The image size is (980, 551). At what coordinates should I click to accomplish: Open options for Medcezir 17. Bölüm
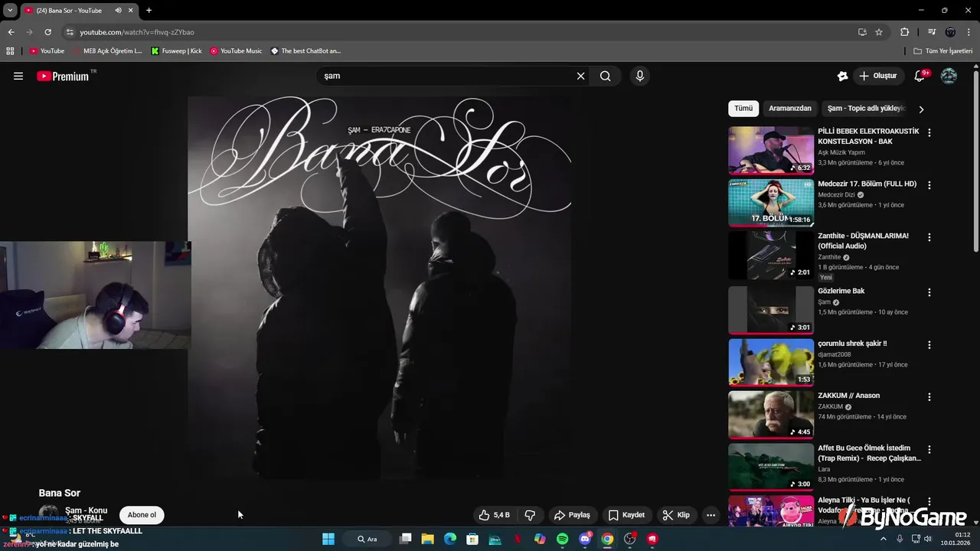pos(929,185)
